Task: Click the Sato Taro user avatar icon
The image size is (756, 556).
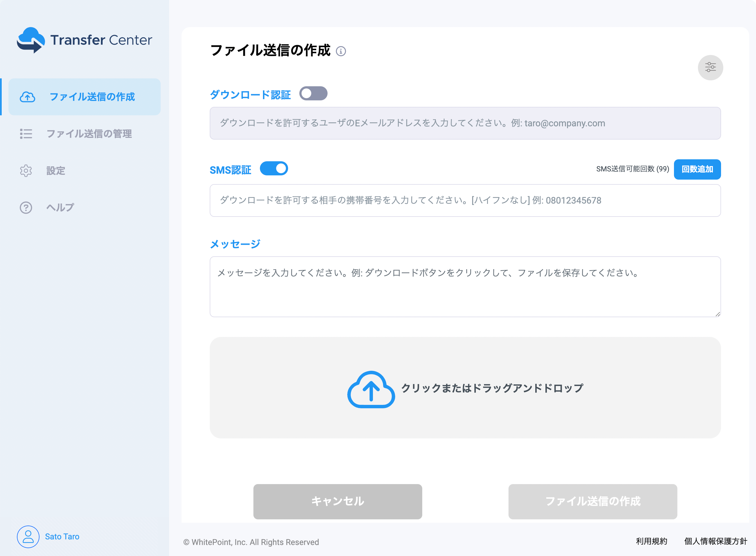Action: click(28, 537)
